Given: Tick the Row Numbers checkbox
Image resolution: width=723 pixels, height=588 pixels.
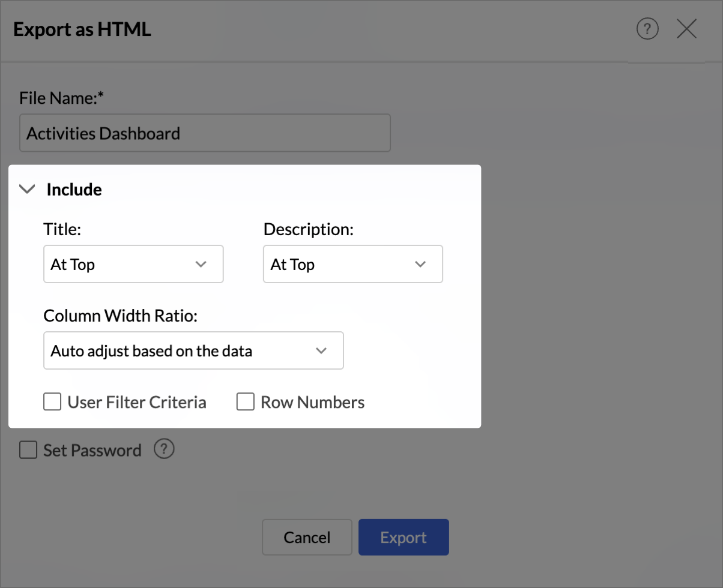Looking at the screenshot, I should click(x=246, y=402).
